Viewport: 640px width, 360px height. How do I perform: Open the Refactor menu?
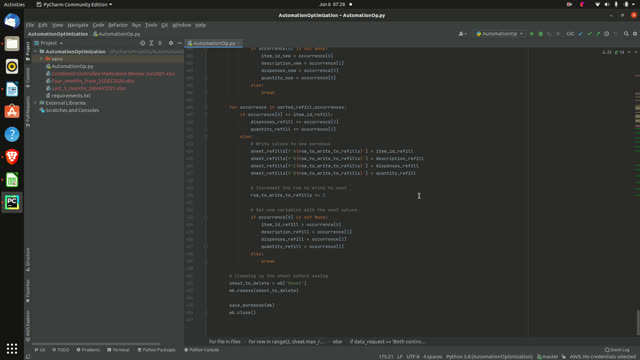point(118,25)
